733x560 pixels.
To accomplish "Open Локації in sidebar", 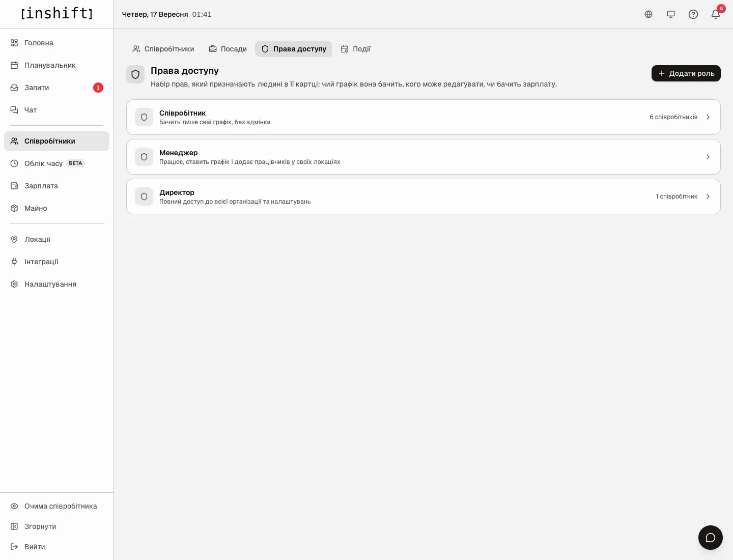I will click(x=57, y=239).
